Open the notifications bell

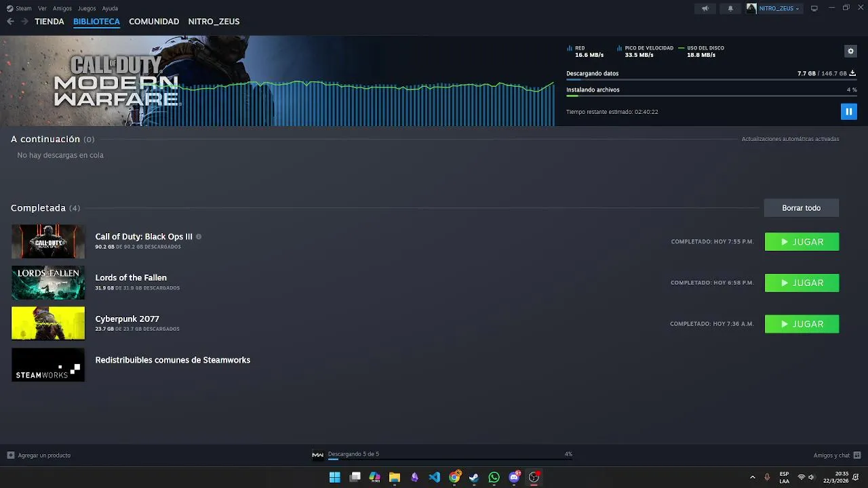pyautogui.click(x=730, y=8)
